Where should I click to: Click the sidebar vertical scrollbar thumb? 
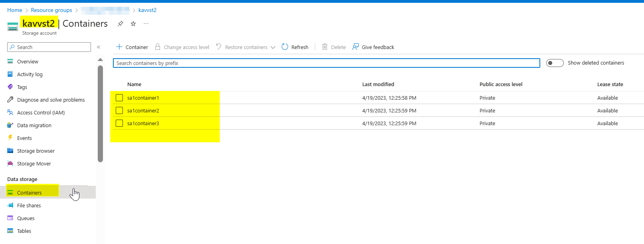[x=100, y=114]
